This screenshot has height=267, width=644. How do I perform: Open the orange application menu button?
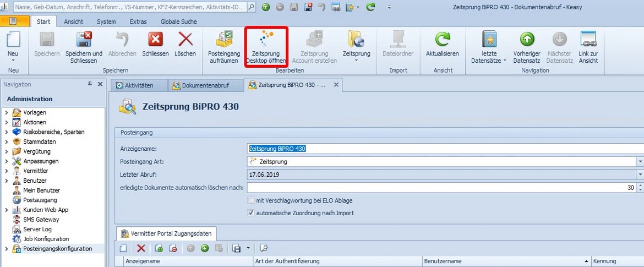(15, 21)
